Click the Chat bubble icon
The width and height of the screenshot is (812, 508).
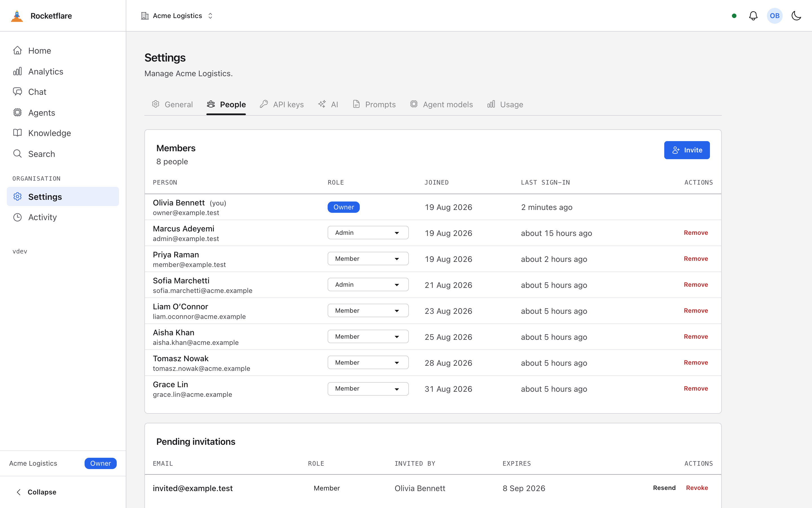[x=17, y=92]
